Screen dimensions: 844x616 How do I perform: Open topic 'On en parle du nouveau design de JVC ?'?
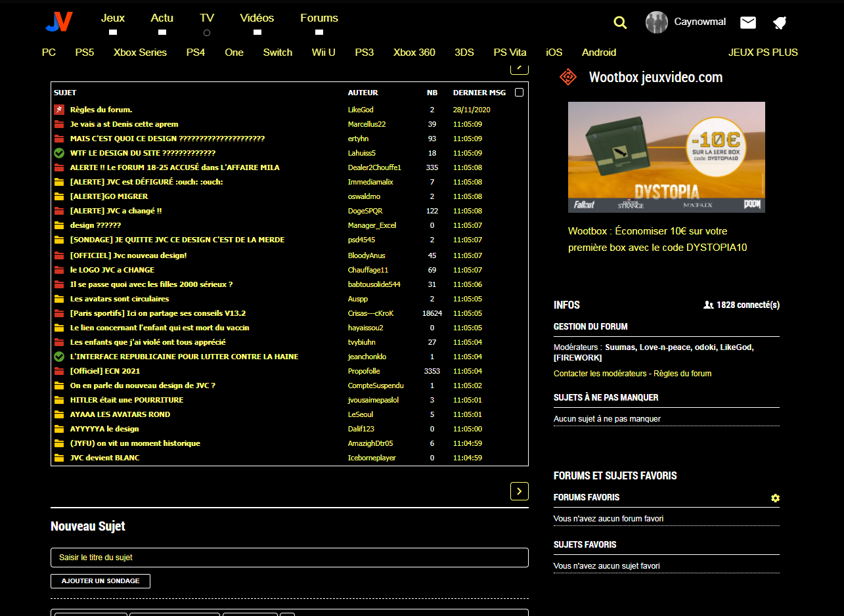tap(143, 385)
